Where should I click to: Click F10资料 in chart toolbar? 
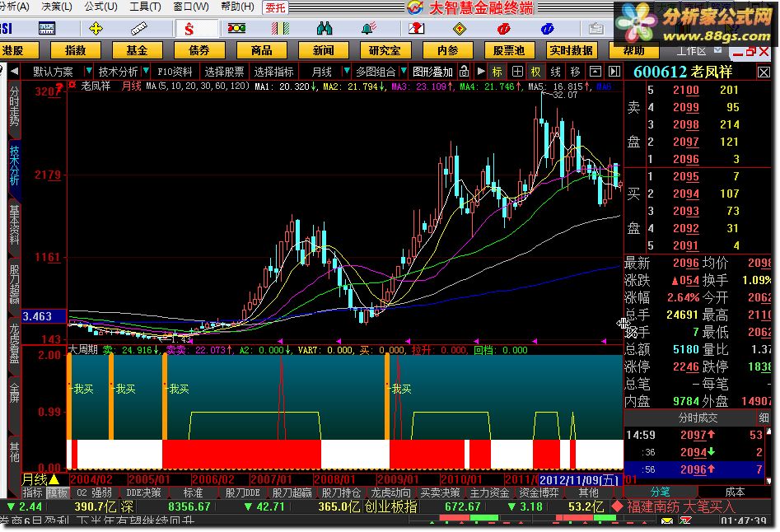(x=175, y=72)
